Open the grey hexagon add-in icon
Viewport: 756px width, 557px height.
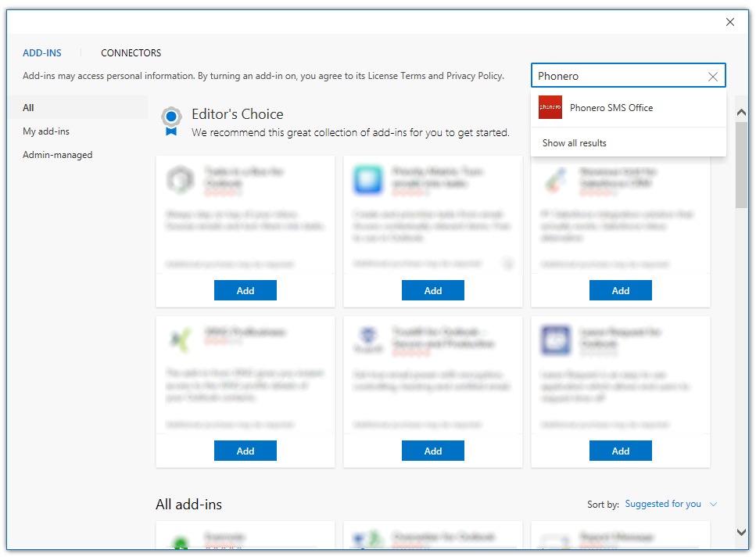[181, 179]
